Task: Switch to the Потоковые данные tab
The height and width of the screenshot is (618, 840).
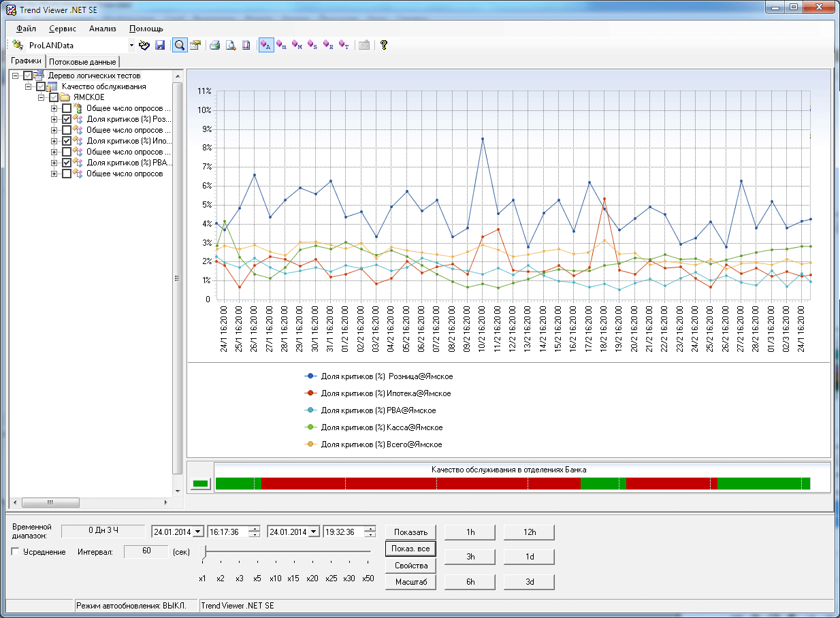Action: [x=82, y=62]
